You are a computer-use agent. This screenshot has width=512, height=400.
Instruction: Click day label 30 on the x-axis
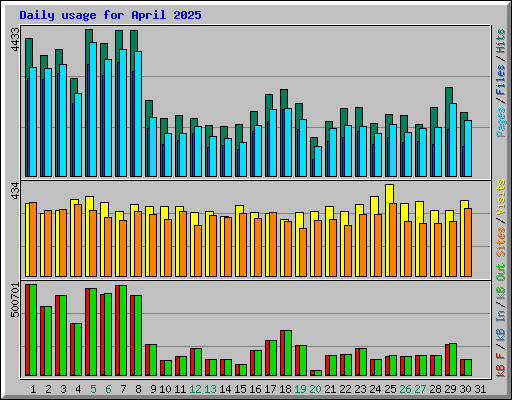[465, 389]
